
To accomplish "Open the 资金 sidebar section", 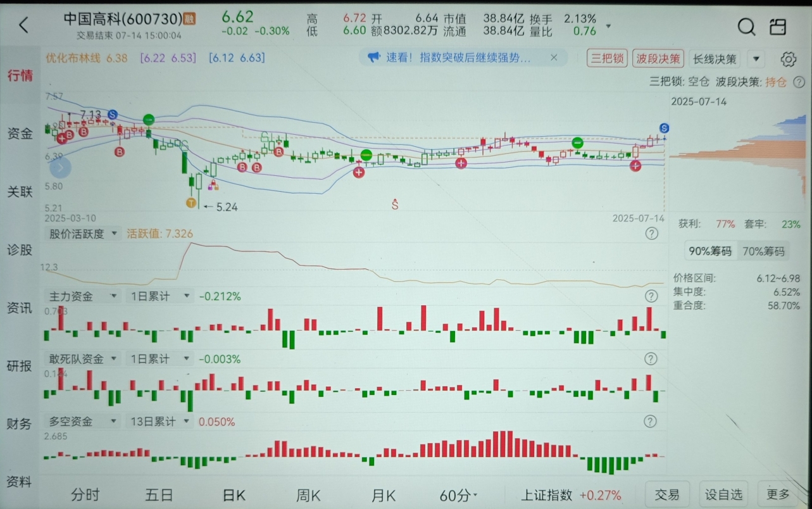I will [20, 133].
